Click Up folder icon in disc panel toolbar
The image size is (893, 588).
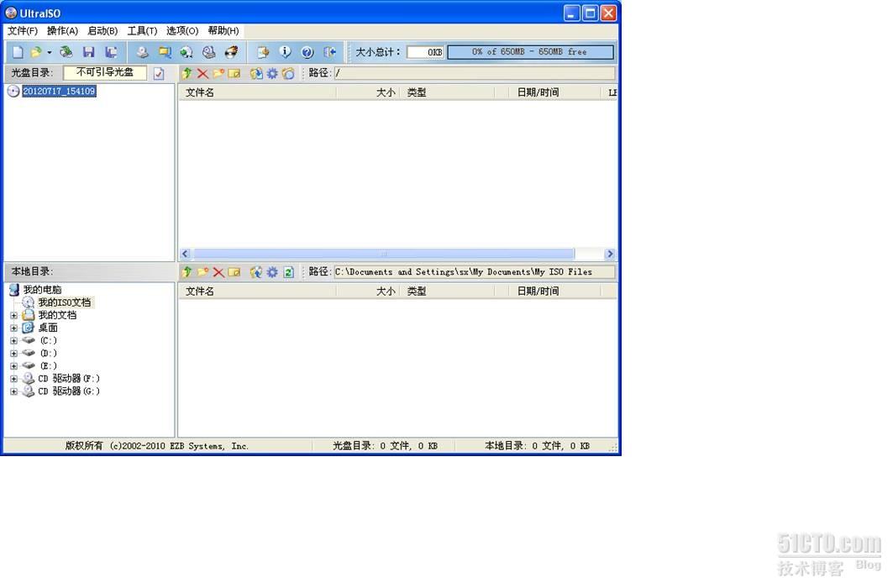[186, 73]
